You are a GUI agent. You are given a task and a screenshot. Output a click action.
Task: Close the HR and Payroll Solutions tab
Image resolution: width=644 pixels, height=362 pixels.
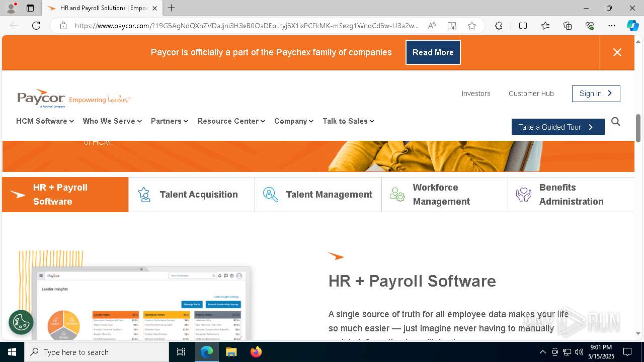tap(154, 8)
